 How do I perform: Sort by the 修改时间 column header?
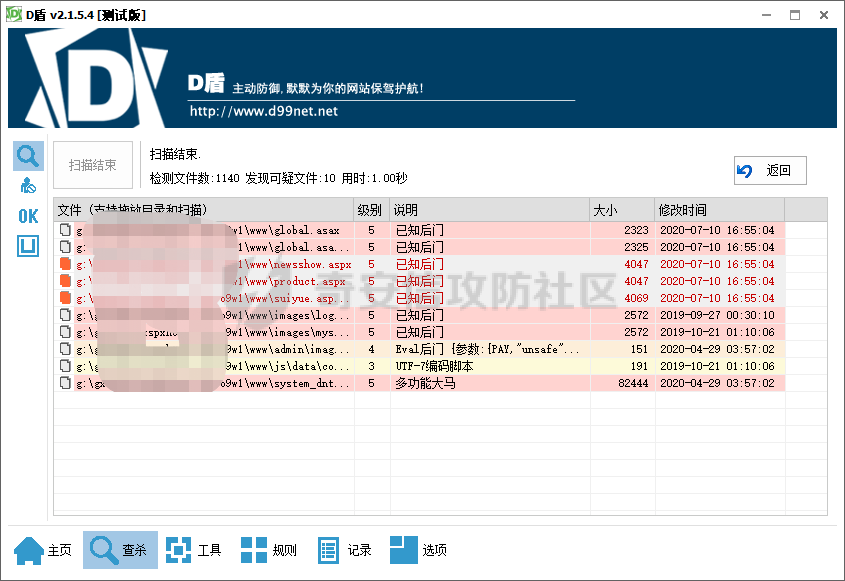719,210
